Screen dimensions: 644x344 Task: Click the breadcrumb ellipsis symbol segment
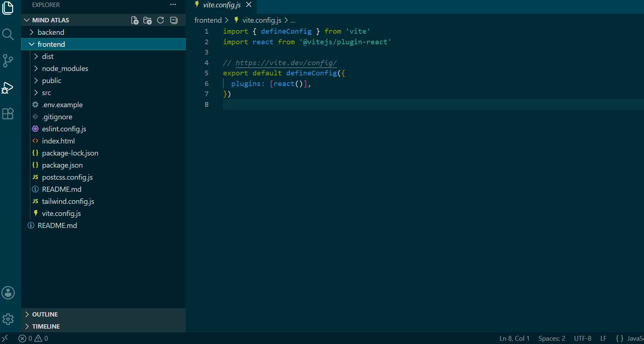(293, 20)
